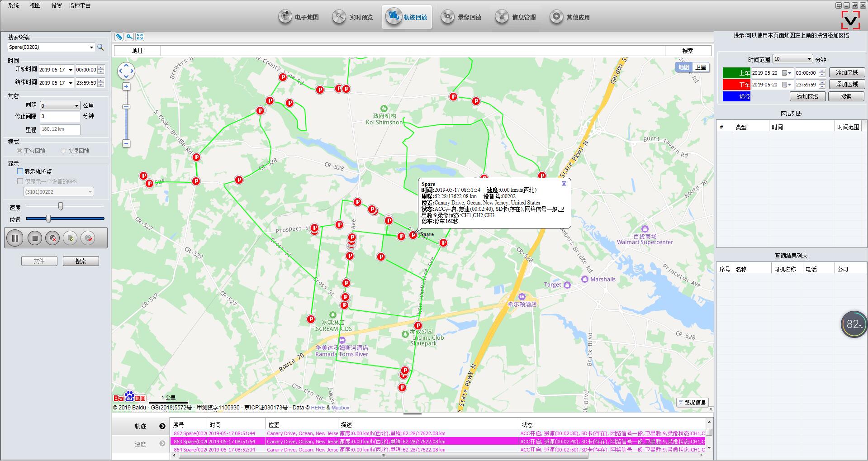Click 添加区域 for 下车 row
868x461 pixels.
click(x=847, y=84)
